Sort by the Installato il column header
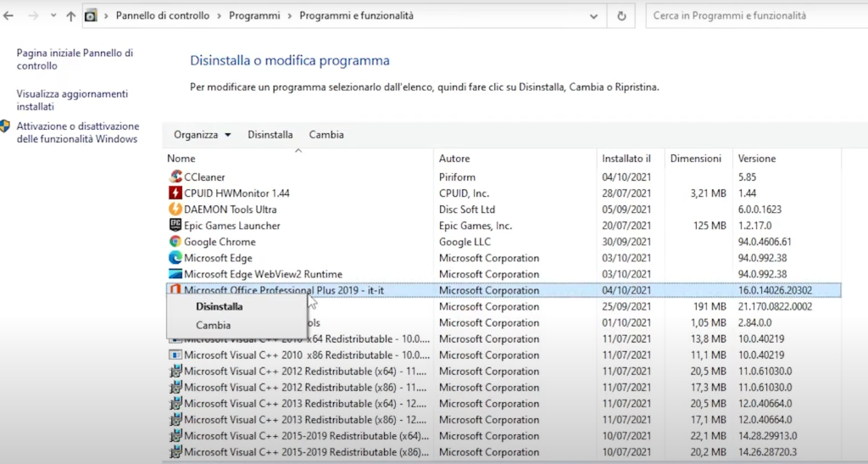The height and width of the screenshot is (464, 868). click(x=631, y=159)
